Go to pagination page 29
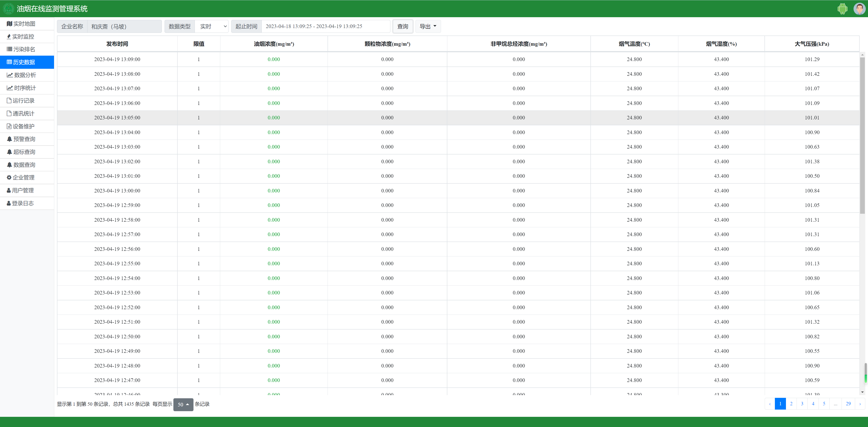Screen dimensions: 868x427 click(848, 403)
